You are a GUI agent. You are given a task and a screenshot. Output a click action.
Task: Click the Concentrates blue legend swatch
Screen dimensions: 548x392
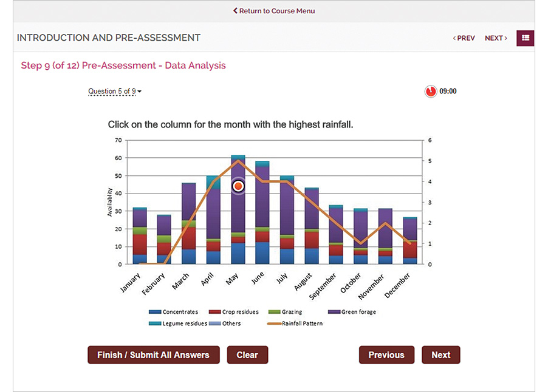tap(155, 312)
